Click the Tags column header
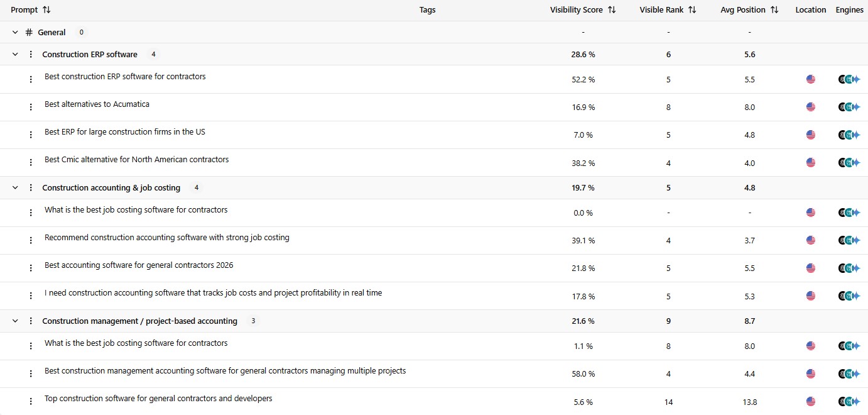 427,10
